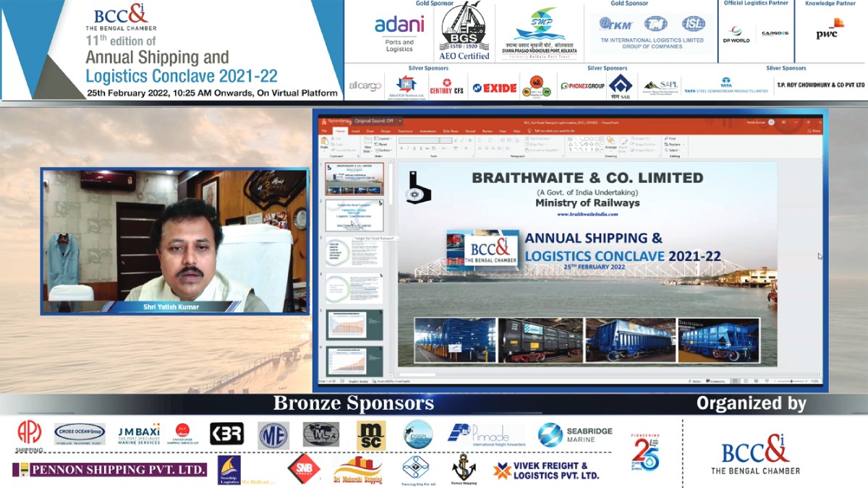868x488 pixels.
Task: Click the KBR sponsor logo
Action: pos(226,434)
